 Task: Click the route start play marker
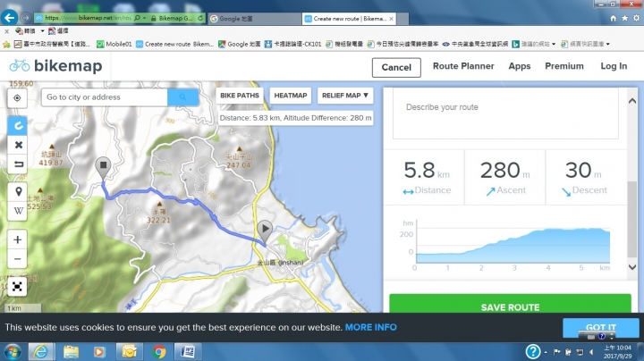click(265, 231)
